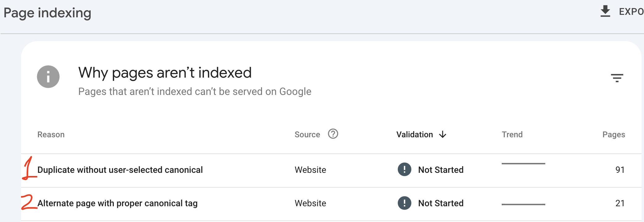644x222 pixels.
Task: Click the trend sparkline for Duplicate row
Action: click(x=523, y=164)
